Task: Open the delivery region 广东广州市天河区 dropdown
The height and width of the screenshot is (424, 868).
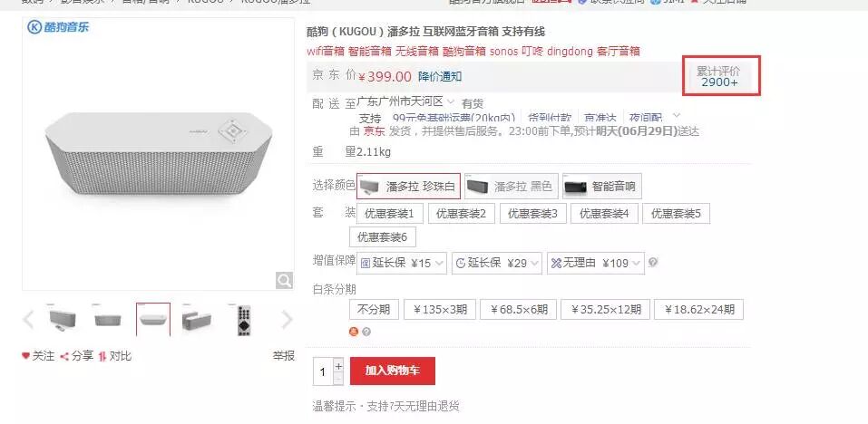Action: (x=405, y=101)
